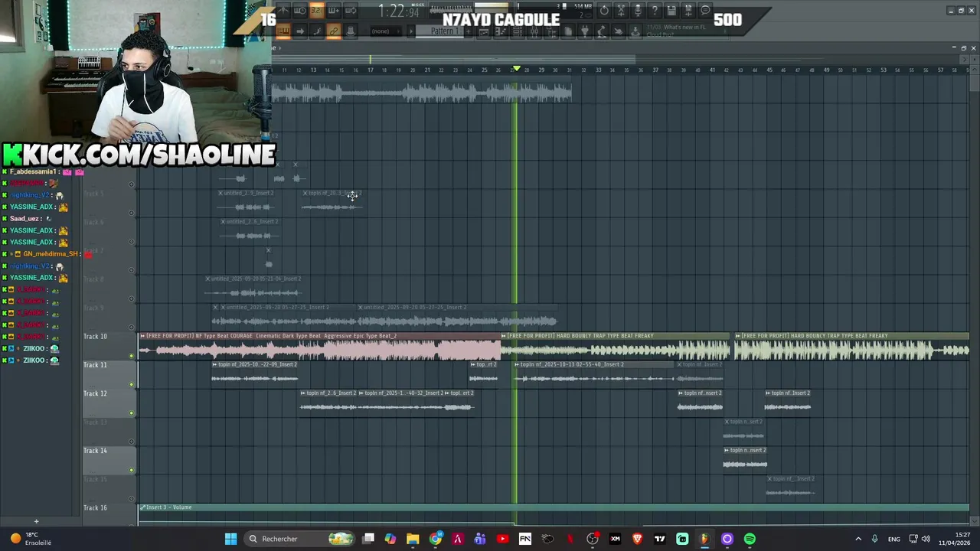Disable the highlighted typing keyboard to piano icon
The image size is (980, 551).
point(284,31)
